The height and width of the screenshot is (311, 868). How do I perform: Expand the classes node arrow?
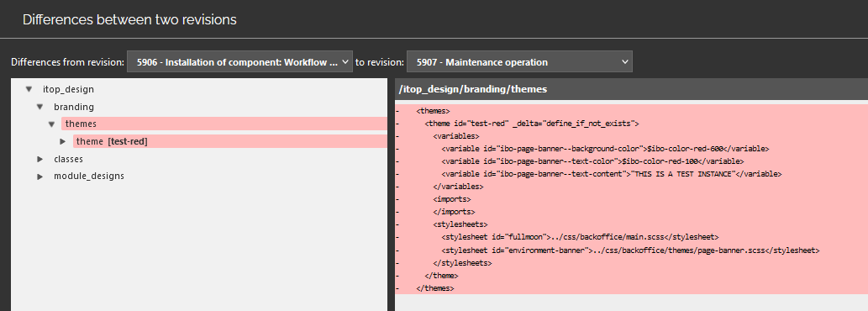pos(39,160)
